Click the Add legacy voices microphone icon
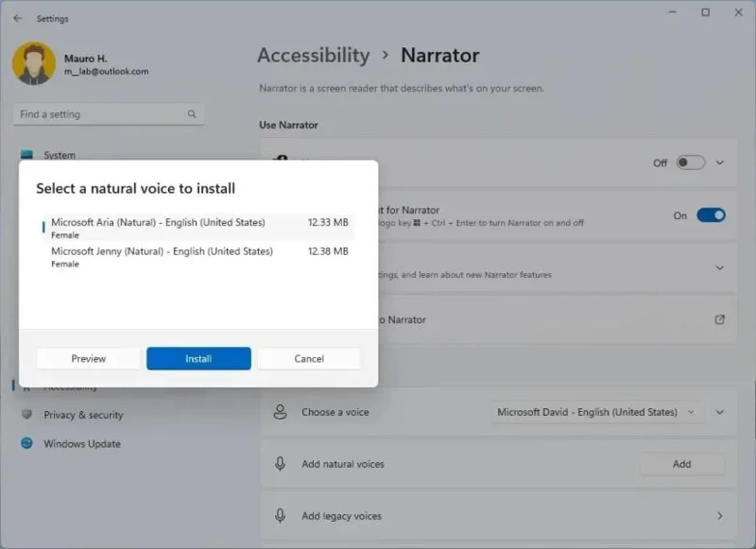 coord(280,516)
